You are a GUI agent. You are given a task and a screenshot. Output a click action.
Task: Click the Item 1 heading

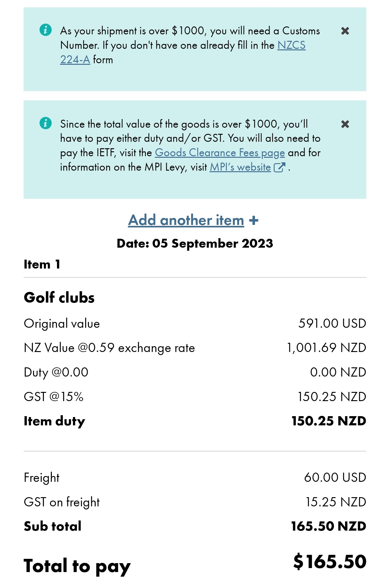click(x=42, y=264)
